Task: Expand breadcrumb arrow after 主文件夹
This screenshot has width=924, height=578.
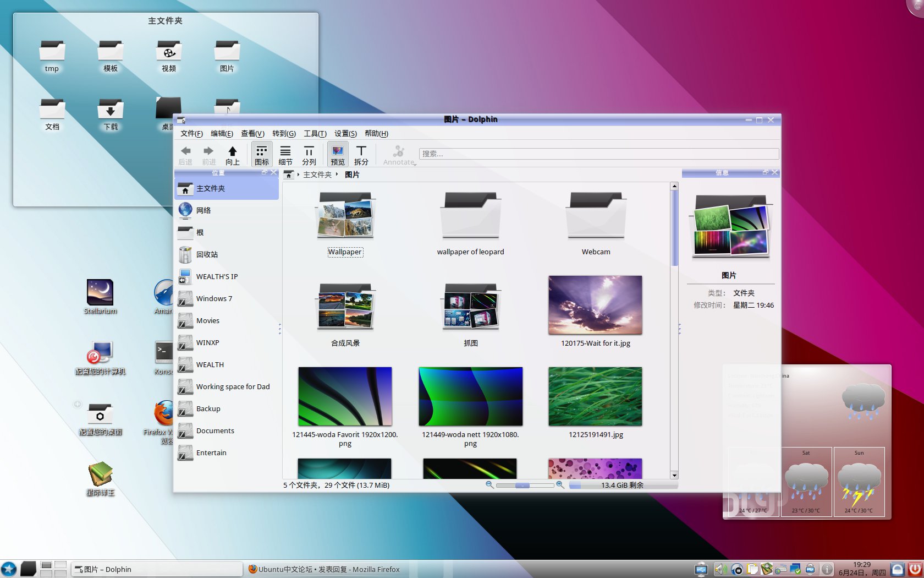Action: click(x=337, y=175)
